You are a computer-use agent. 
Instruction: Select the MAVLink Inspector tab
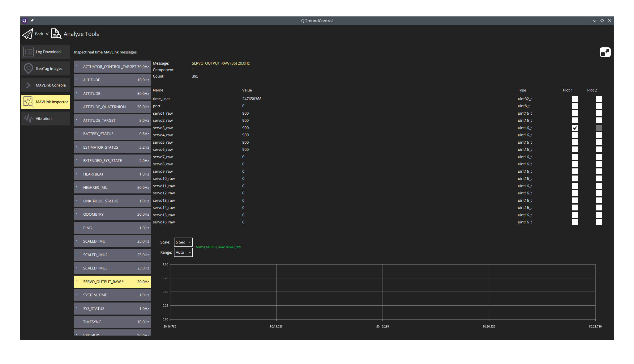[x=45, y=102]
